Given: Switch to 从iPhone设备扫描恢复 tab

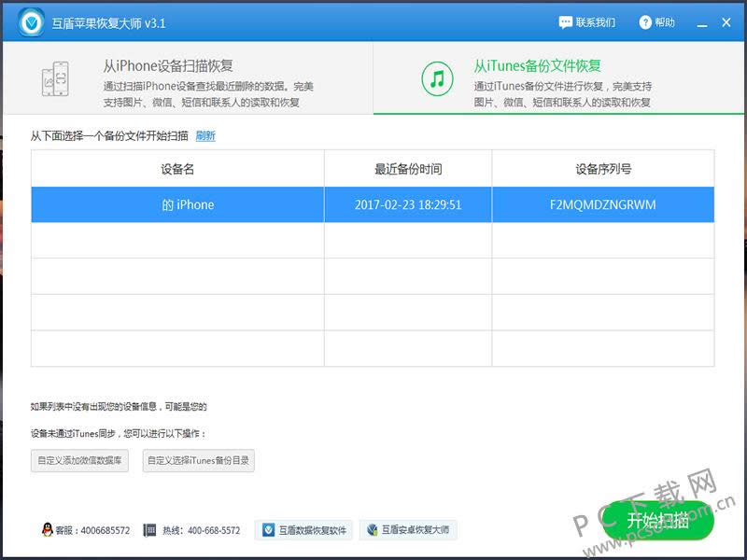Looking at the screenshot, I should click(x=188, y=78).
